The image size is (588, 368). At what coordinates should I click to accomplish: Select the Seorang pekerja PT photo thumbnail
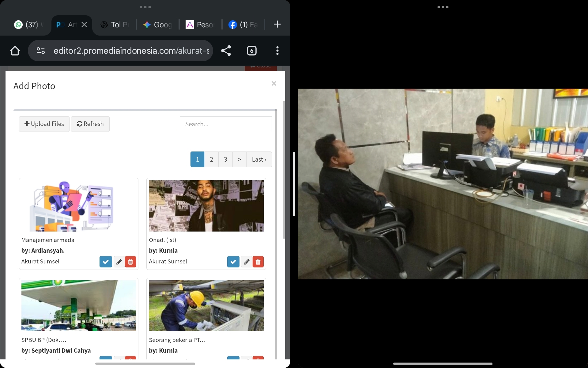(x=206, y=306)
